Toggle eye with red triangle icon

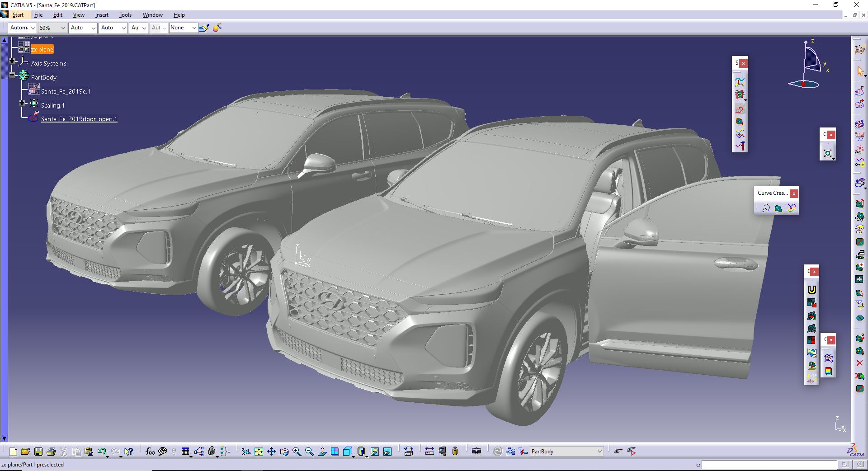[x=632, y=451]
